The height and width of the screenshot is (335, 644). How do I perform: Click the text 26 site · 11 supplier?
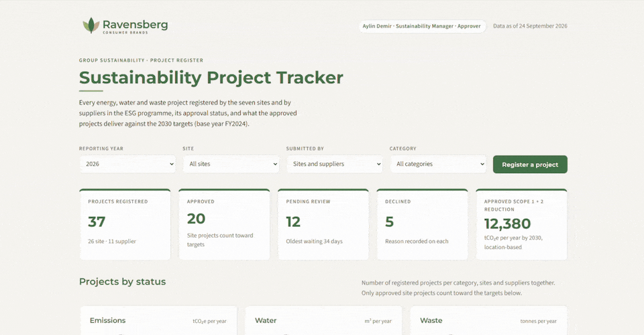point(112,241)
